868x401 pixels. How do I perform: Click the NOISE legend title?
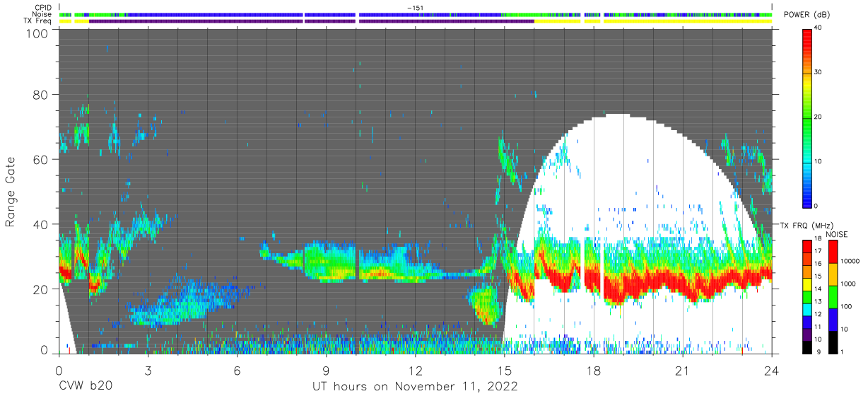838,234
